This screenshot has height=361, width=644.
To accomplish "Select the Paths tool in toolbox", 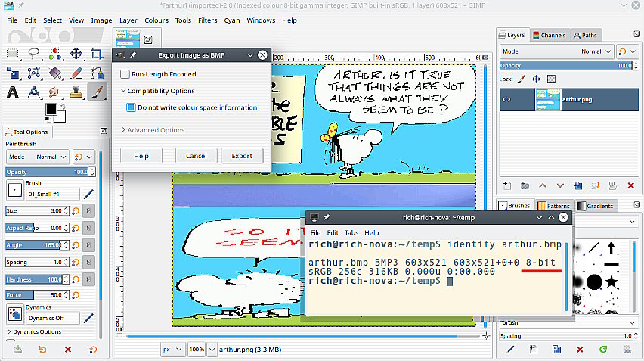I will click(x=97, y=73).
